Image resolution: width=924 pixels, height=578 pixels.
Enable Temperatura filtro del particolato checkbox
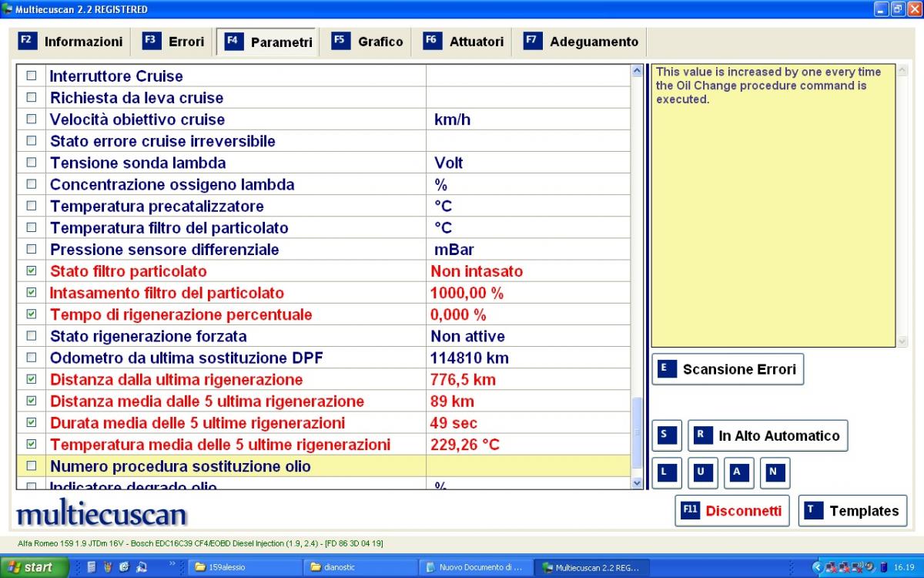click(x=32, y=227)
